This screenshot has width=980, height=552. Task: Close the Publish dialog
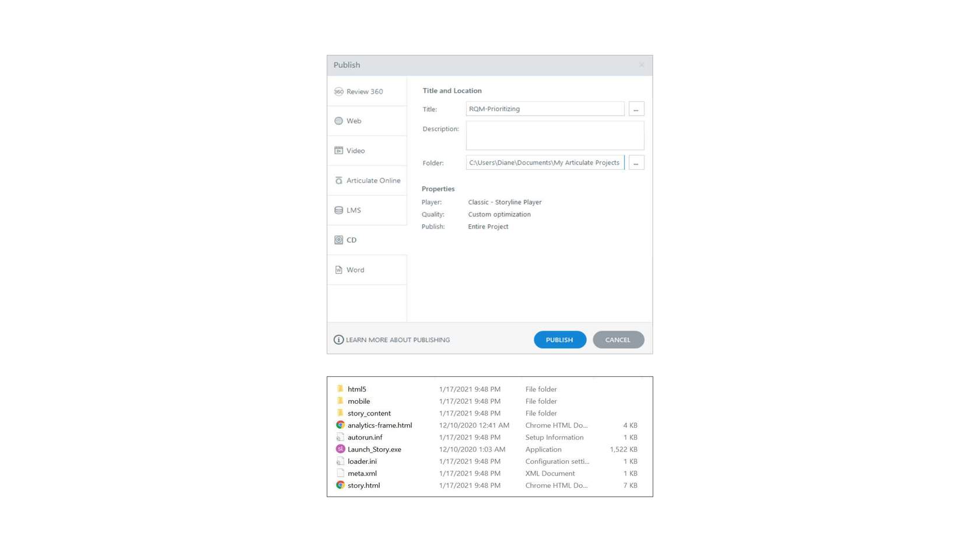642,65
